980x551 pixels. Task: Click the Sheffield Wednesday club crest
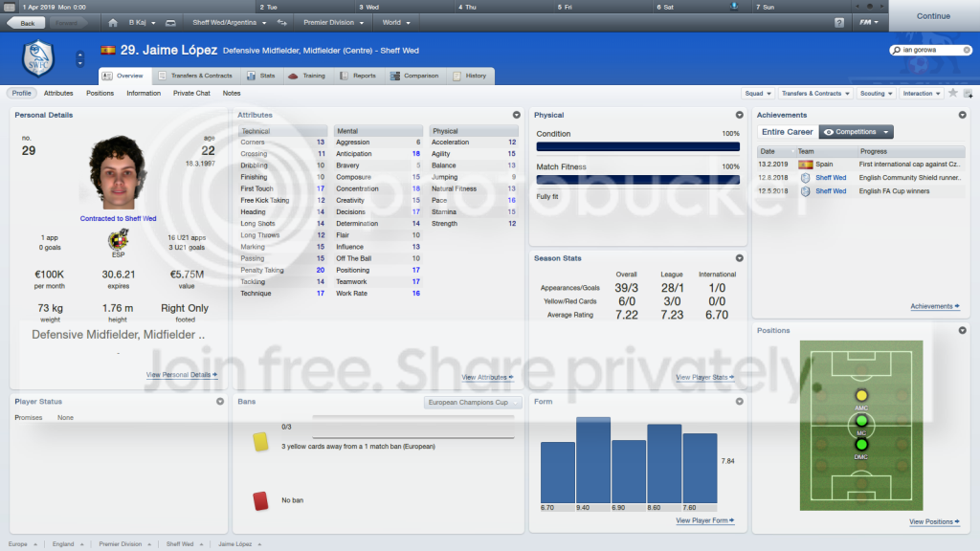[38, 58]
